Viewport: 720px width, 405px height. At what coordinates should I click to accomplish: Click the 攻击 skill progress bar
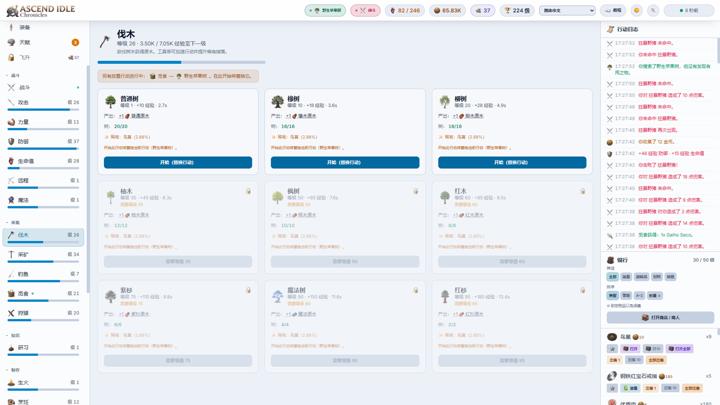click(x=43, y=110)
